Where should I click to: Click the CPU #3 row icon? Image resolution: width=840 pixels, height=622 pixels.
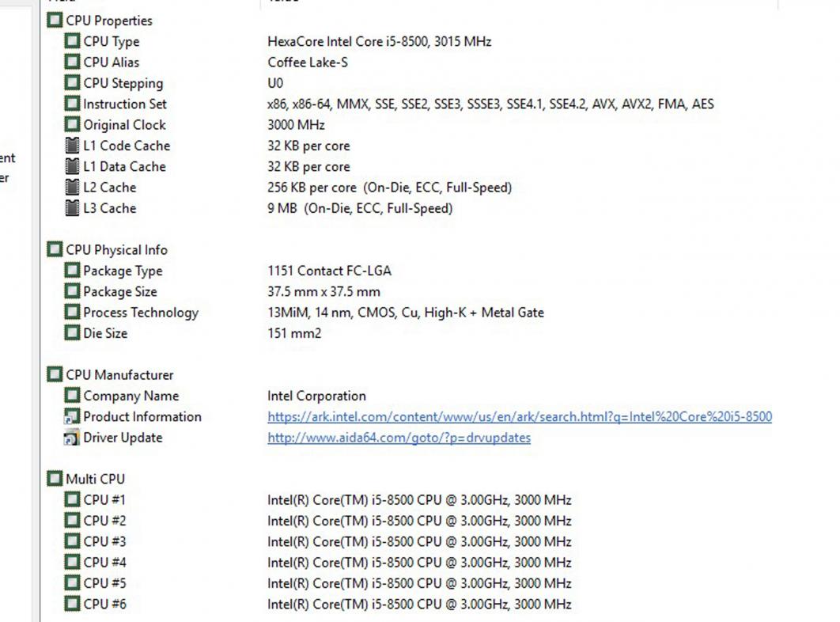coord(72,541)
